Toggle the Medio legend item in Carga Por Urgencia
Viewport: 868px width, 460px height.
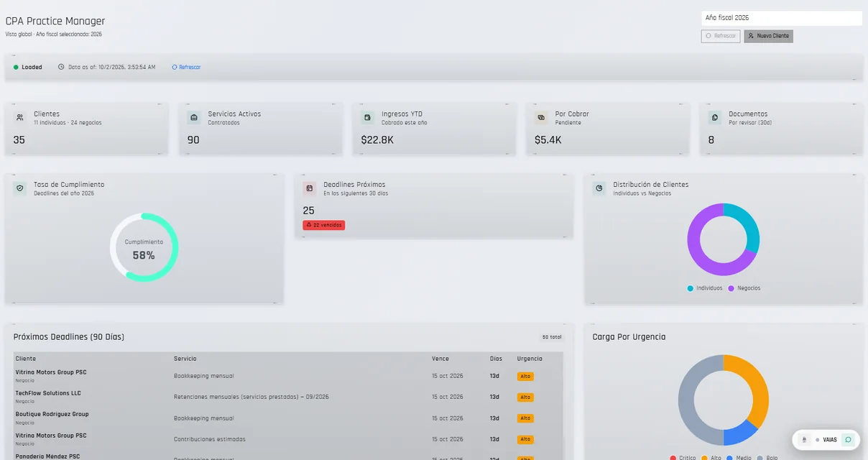coord(739,458)
